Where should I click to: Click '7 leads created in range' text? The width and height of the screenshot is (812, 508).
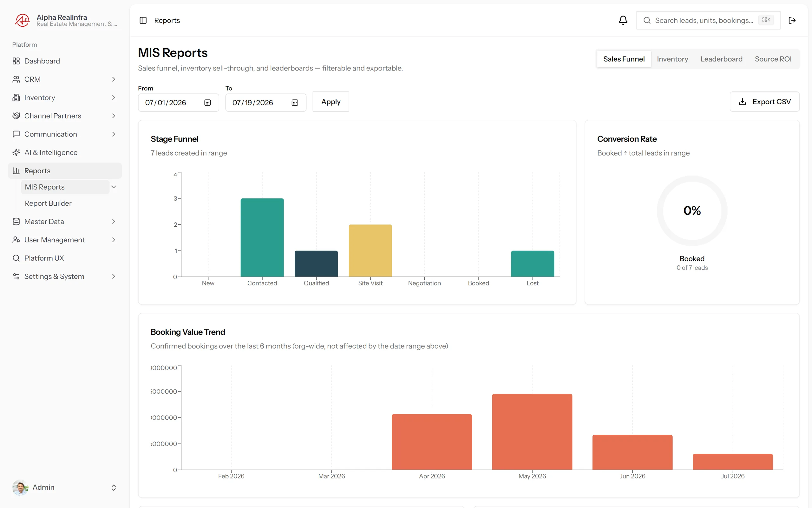tap(189, 153)
